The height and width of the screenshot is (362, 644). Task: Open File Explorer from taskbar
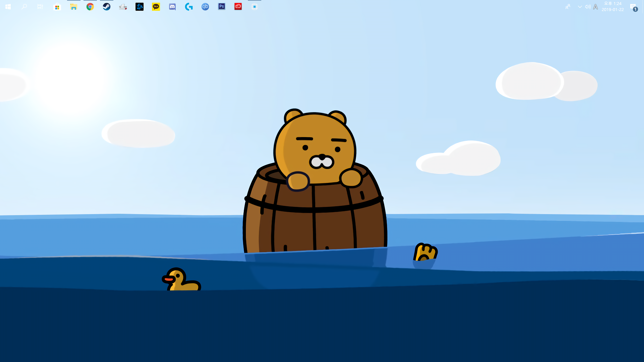[73, 7]
